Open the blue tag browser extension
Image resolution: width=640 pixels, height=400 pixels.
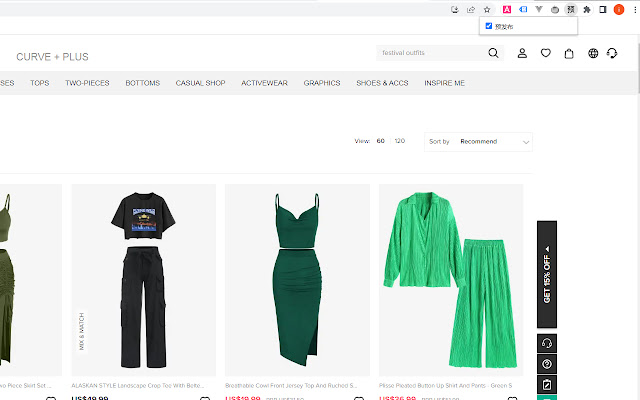523,9
